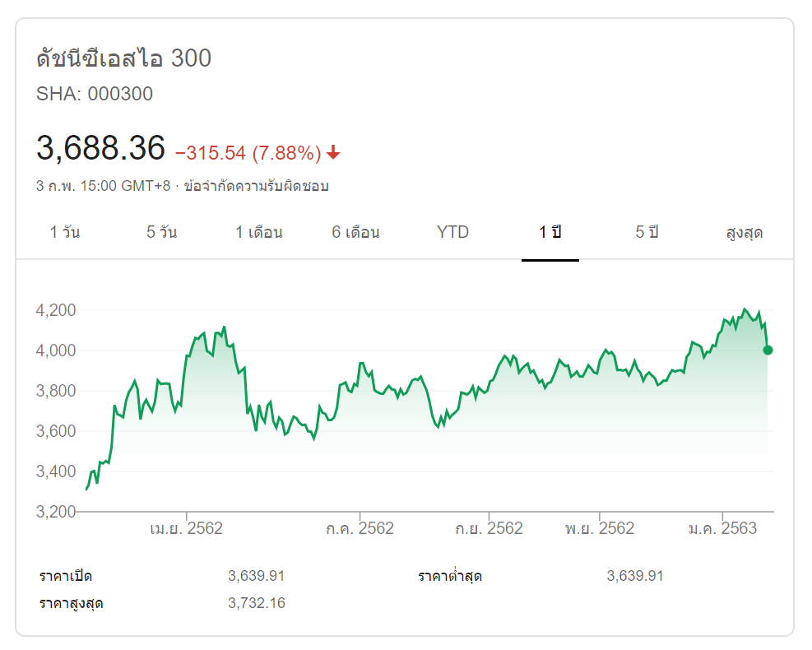The image size is (812, 650).
Task: Click the ม.ค. 2563 axis label
Action: [722, 528]
